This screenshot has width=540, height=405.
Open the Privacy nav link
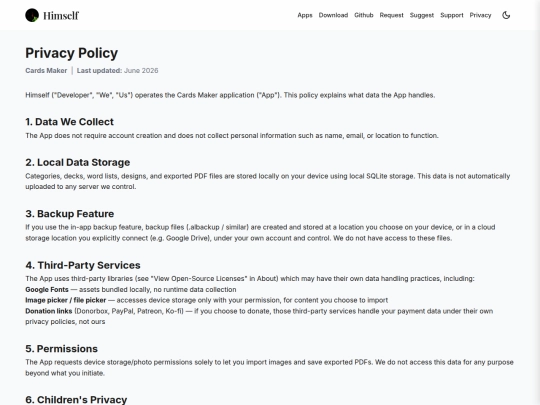[x=480, y=15]
